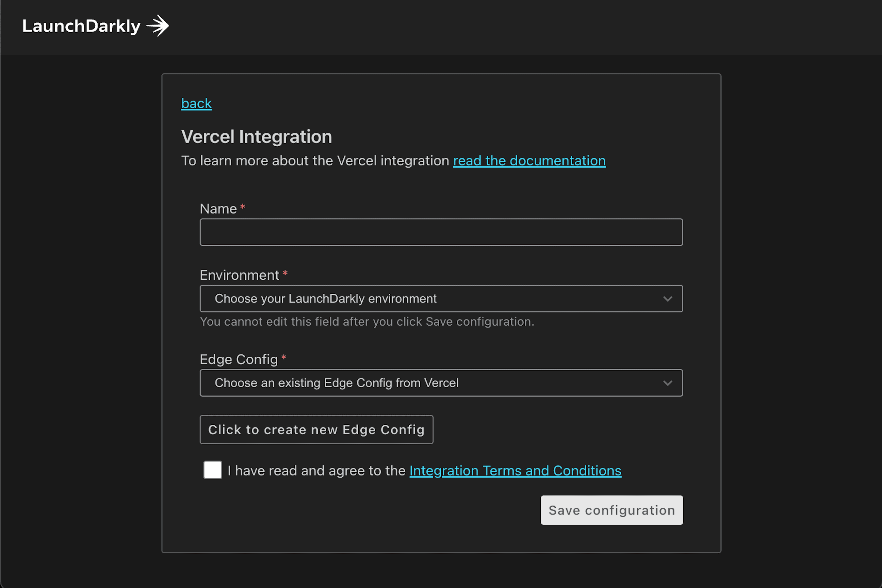Click the Edge Config dropdown chevron arrow

667,383
